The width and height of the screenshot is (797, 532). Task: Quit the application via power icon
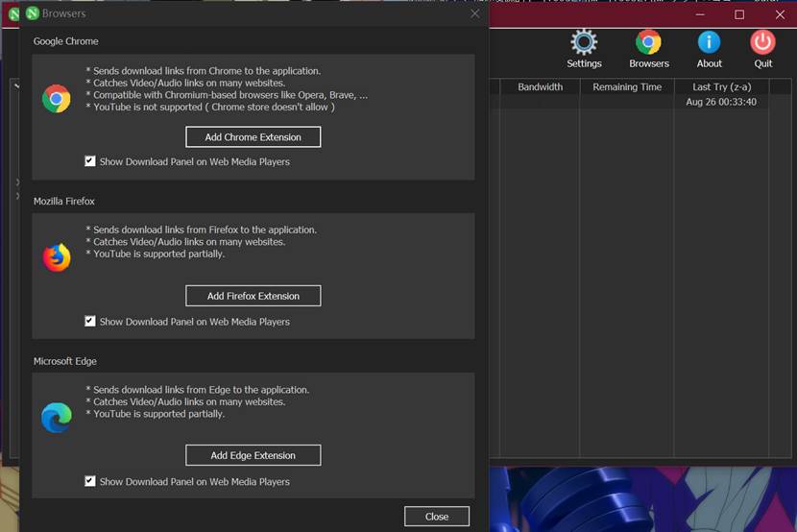(x=762, y=49)
